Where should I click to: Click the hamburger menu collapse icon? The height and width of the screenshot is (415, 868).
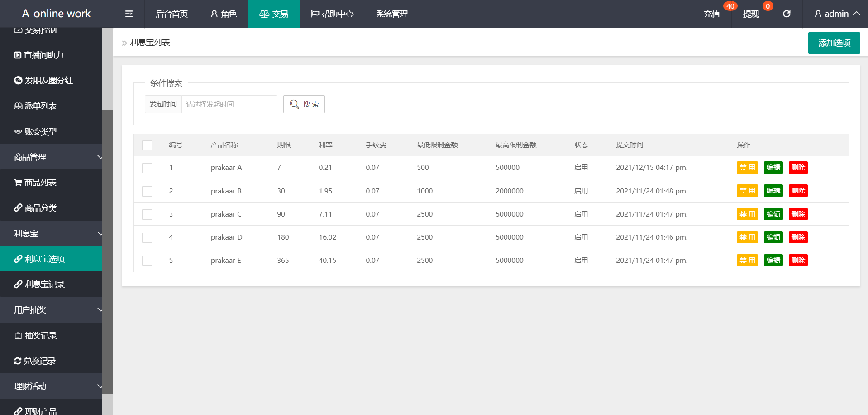coord(129,14)
